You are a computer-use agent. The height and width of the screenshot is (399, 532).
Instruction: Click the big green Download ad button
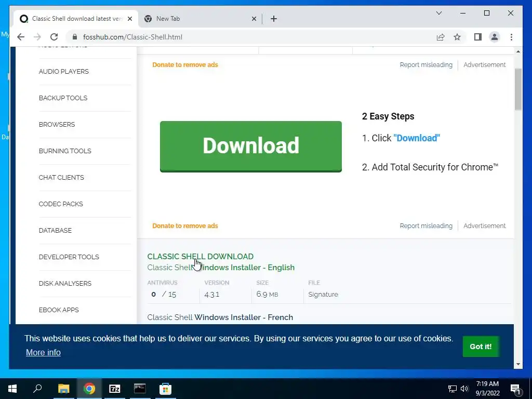click(251, 146)
